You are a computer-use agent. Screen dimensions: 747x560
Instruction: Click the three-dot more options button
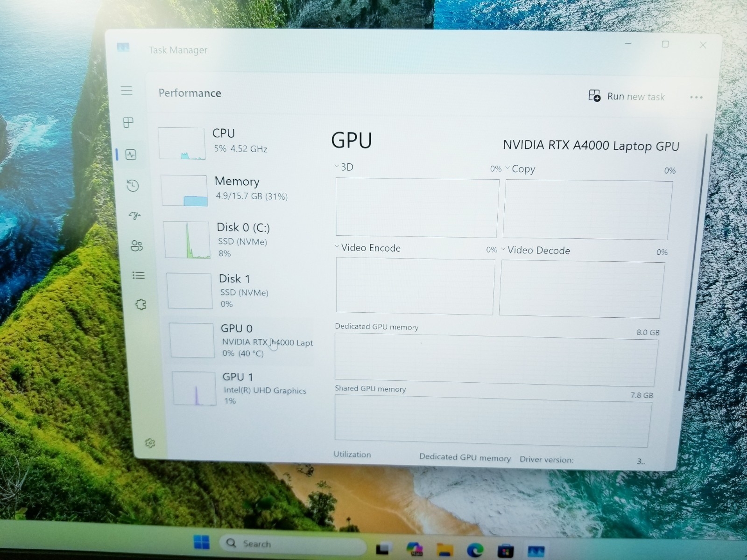[696, 97]
